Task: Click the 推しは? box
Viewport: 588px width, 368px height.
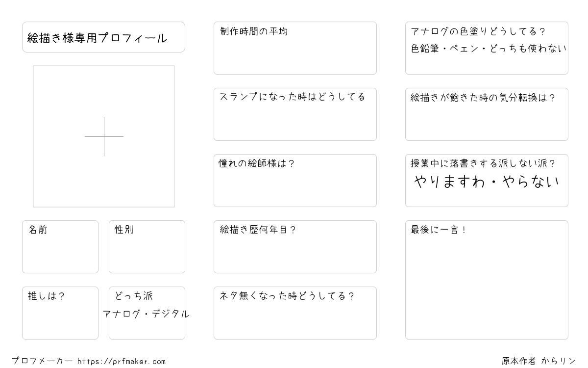Action: pyautogui.click(x=60, y=313)
